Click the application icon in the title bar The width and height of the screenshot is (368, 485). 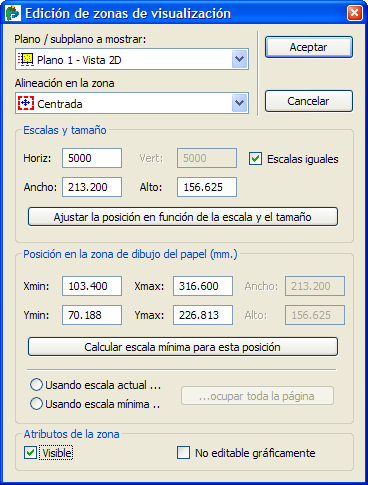13,13
